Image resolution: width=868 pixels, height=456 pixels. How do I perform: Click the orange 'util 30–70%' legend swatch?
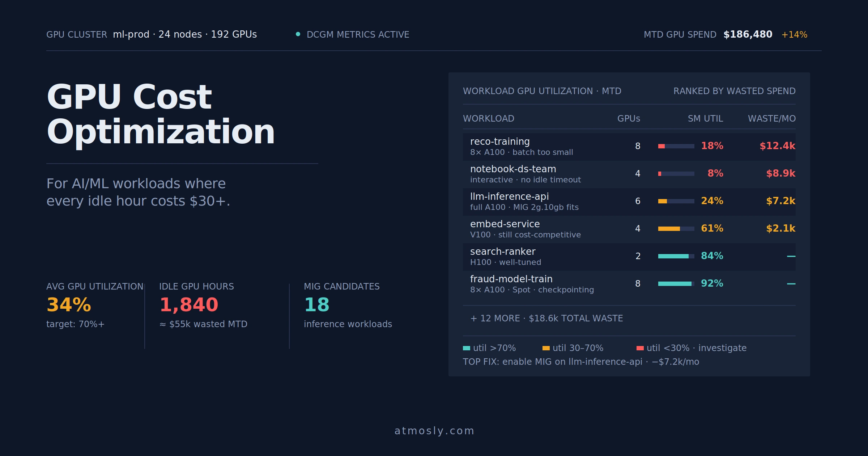(546, 348)
